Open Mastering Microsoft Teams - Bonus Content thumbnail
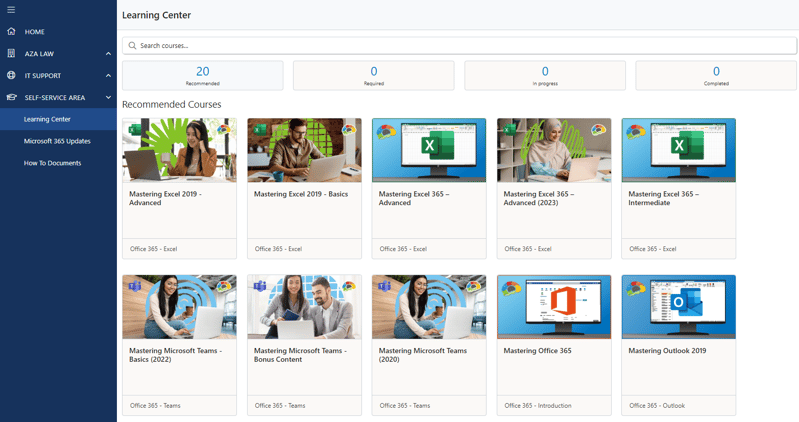The width and height of the screenshot is (799, 422). 304,307
